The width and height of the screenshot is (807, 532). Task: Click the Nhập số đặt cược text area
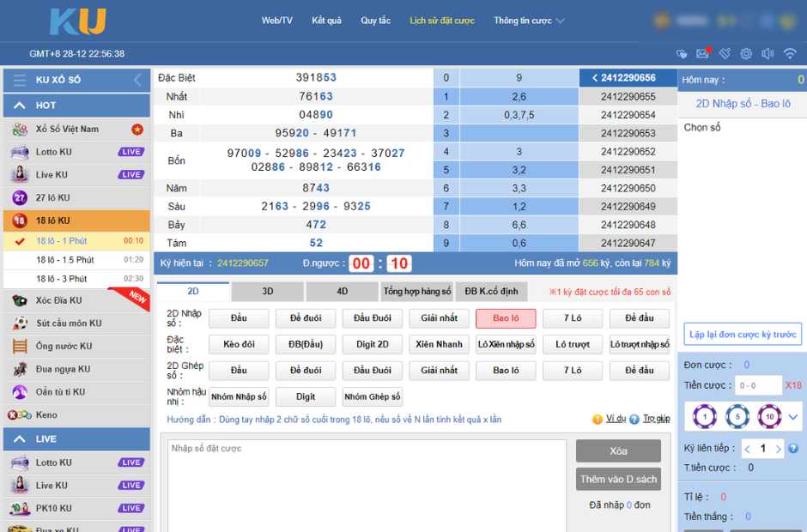pyautogui.click(x=367, y=485)
